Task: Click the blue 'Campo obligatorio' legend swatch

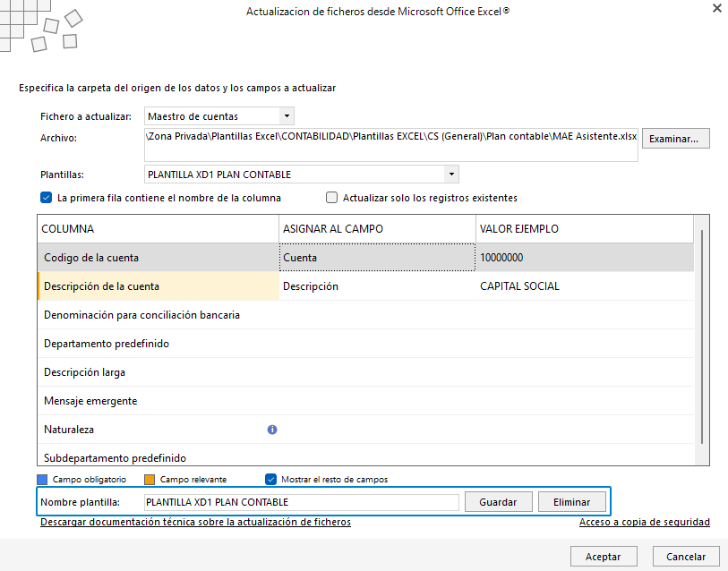Action: click(42, 480)
